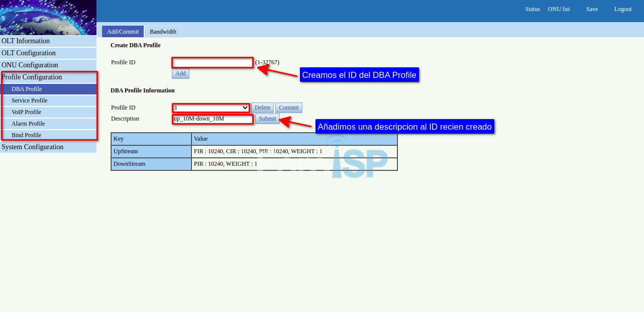
Task: Open the Service Profile page
Action: (x=29, y=100)
